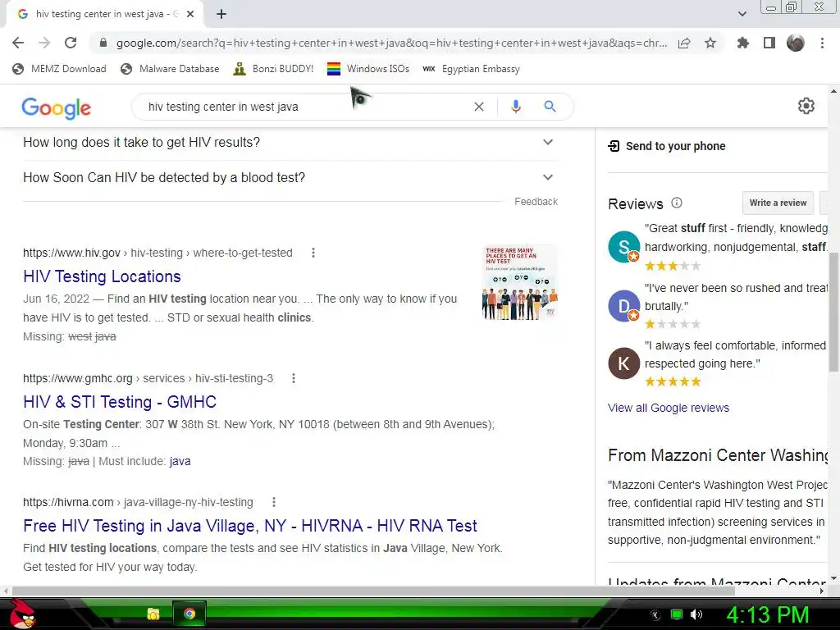840x630 pixels.
Task: Open the tab search dropdown arrow
Action: coord(742,14)
